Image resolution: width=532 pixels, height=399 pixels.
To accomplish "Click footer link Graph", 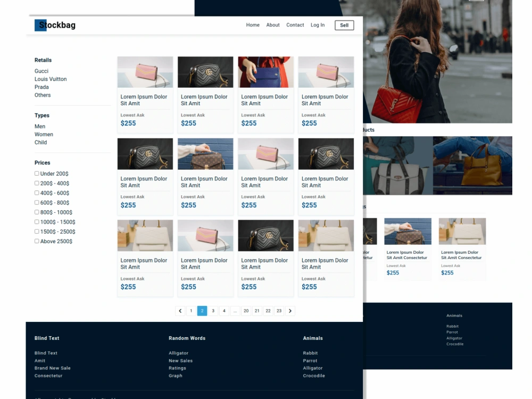I will pos(176,376).
